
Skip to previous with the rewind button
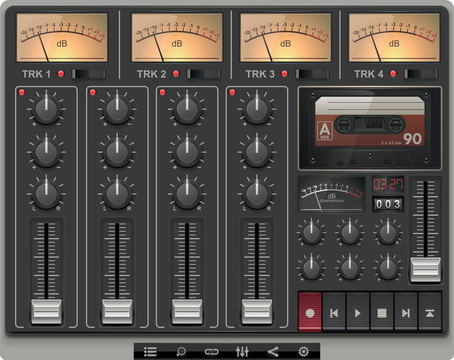334,313
